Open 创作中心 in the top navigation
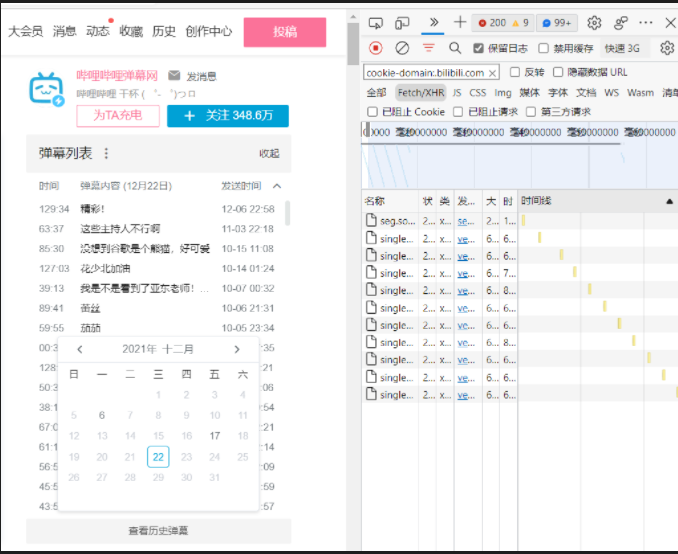 pyautogui.click(x=209, y=31)
